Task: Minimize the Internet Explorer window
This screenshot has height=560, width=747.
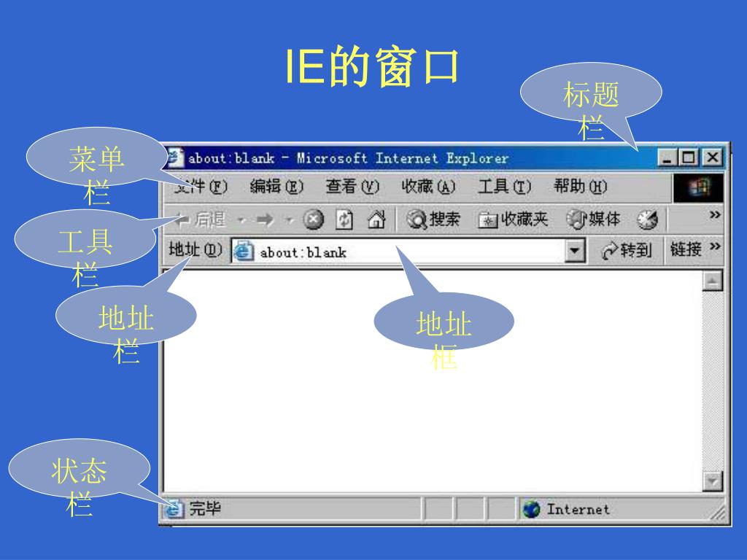Action: coord(667,157)
